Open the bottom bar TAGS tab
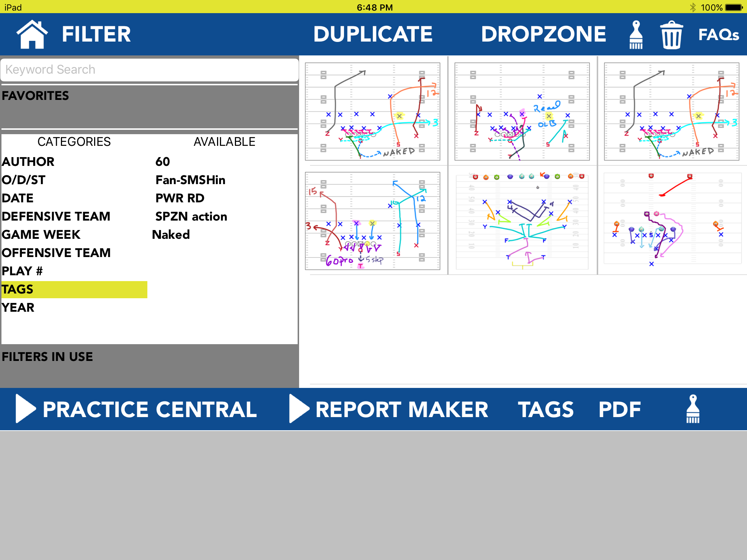The image size is (747, 560). [546, 409]
